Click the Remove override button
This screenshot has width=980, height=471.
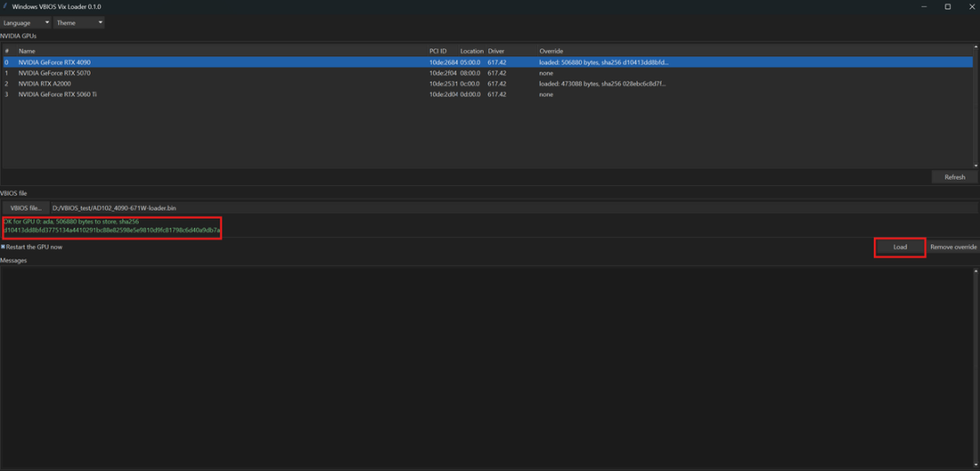(953, 248)
